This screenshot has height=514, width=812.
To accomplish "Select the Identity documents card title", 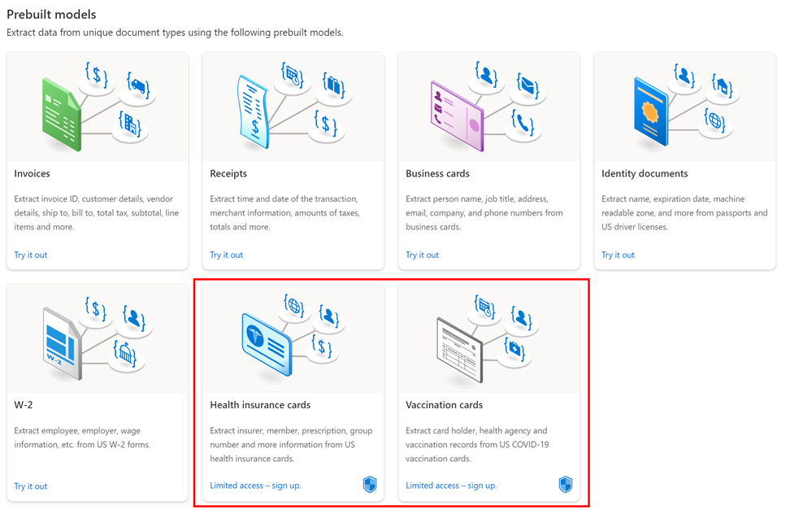I will point(645,173).
